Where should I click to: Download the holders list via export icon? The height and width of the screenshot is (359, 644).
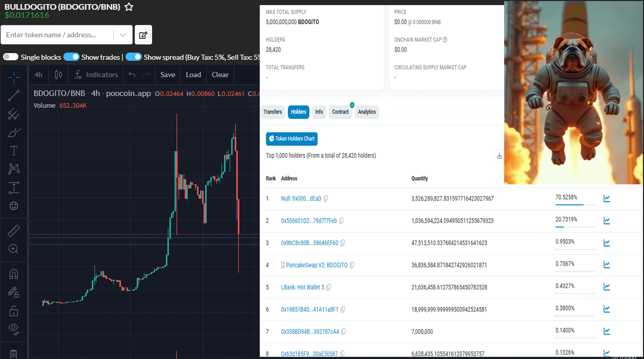point(499,156)
